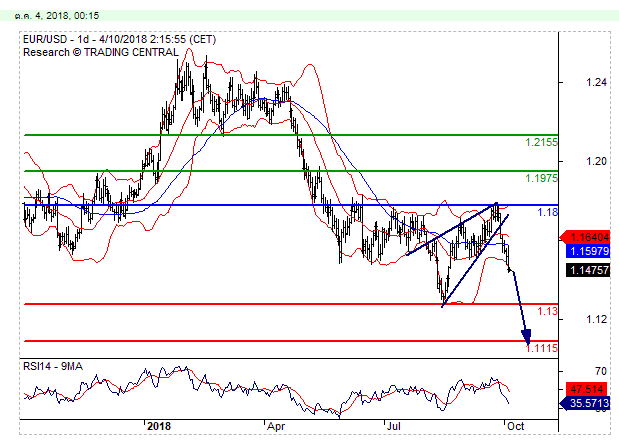Click the 1.12 price axis label
The height and width of the screenshot is (443, 619).
point(596,319)
